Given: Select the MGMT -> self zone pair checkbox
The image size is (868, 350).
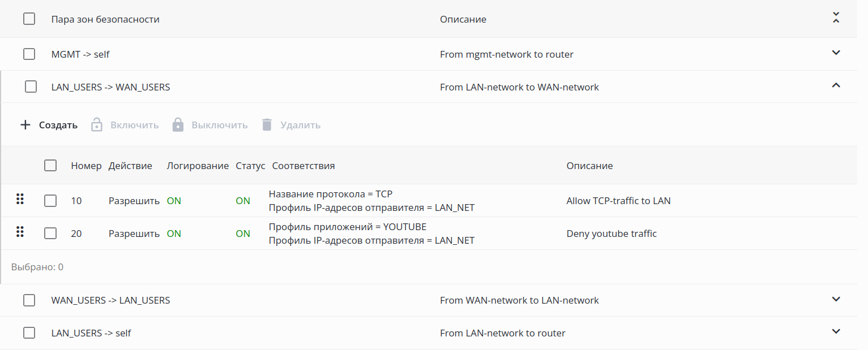Looking at the screenshot, I should click(29, 54).
